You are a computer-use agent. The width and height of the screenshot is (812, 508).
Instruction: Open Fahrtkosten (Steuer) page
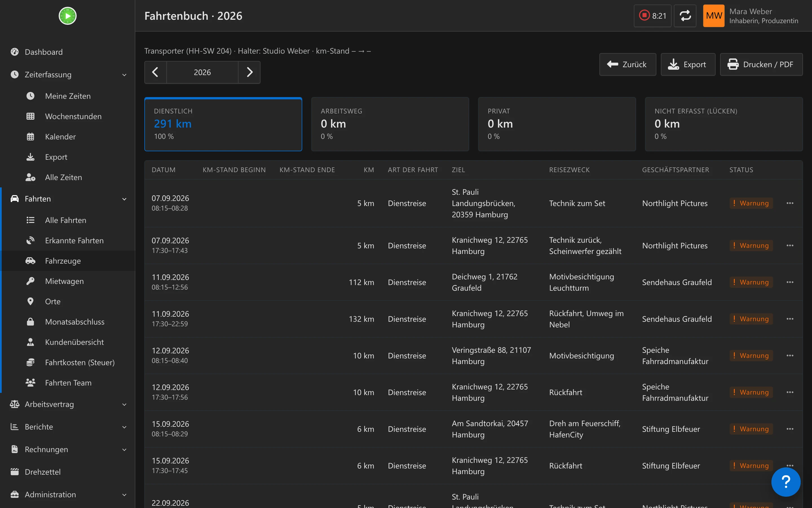click(68, 363)
